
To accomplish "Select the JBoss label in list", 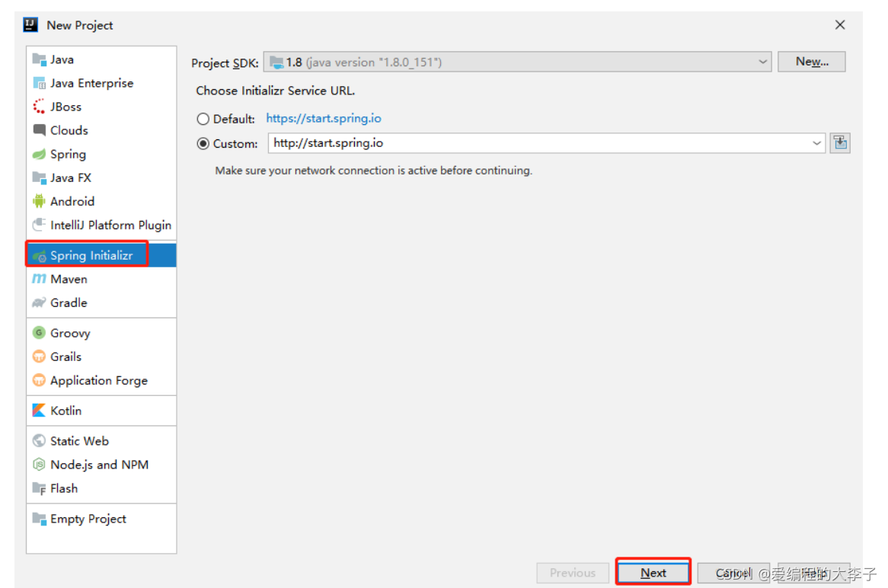I will point(65,107).
